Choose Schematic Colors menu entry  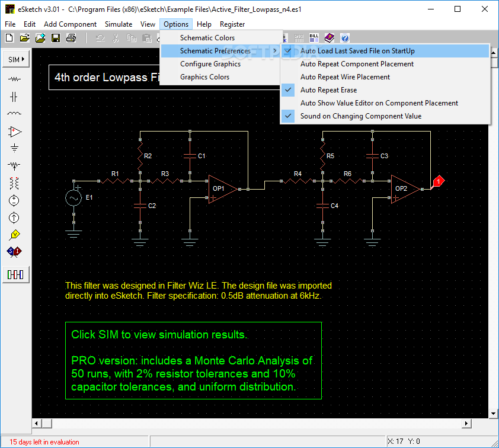point(221,38)
